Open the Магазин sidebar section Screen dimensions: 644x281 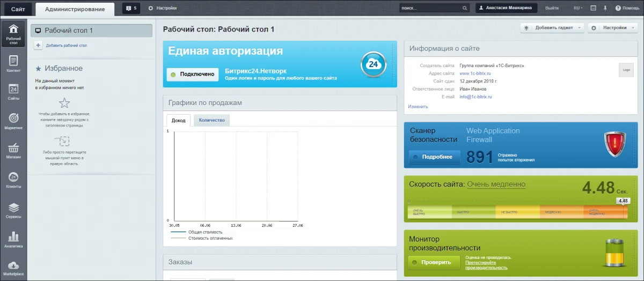coord(13,151)
